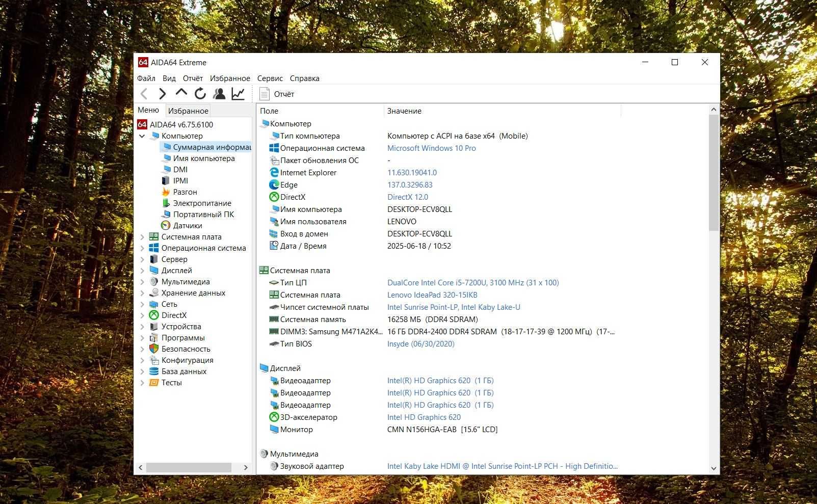Image resolution: width=817 pixels, height=504 pixels.
Task: Click the Отчёт report button
Action: coord(277,94)
